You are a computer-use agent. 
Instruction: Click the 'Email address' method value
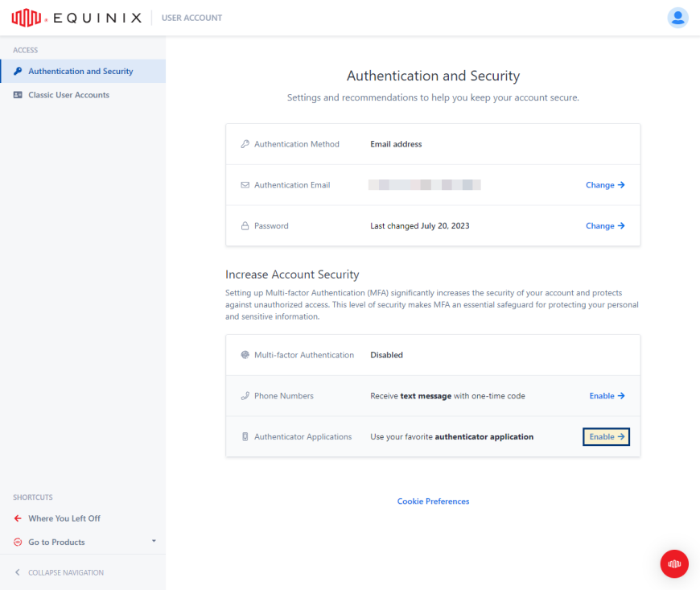tap(396, 144)
